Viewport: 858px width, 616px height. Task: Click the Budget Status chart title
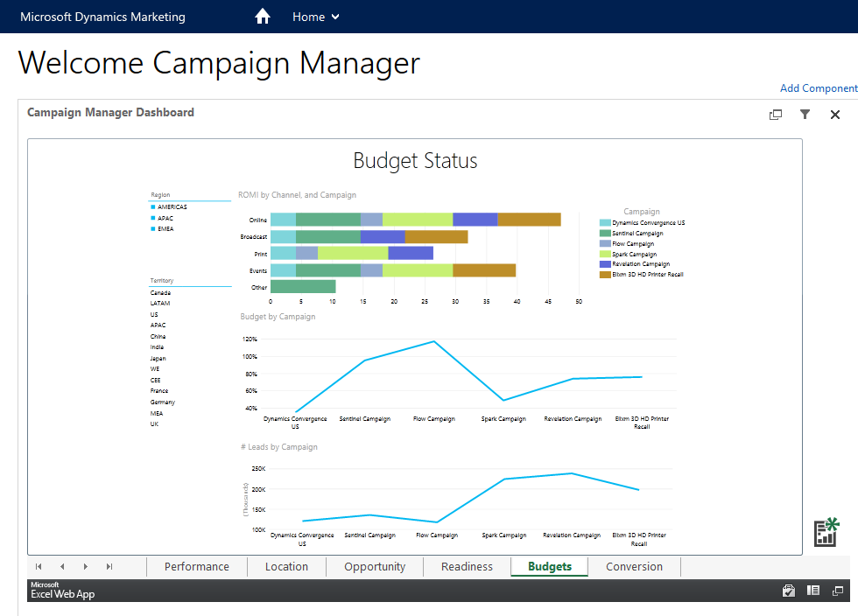[415, 161]
